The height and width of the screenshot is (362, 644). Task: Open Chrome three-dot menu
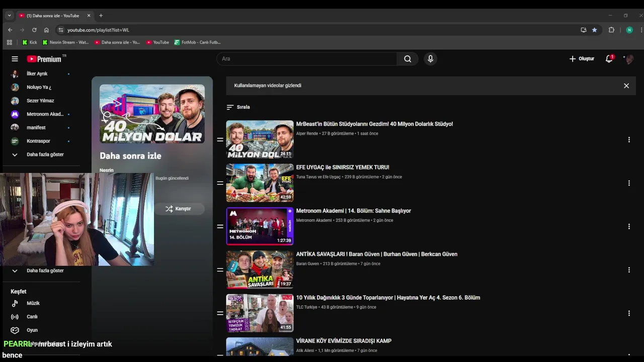(641, 30)
